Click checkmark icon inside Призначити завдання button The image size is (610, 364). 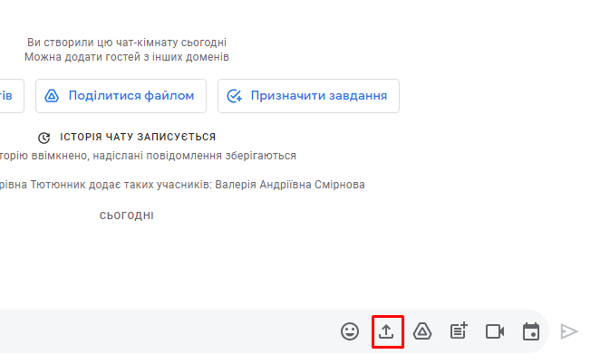click(x=235, y=96)
